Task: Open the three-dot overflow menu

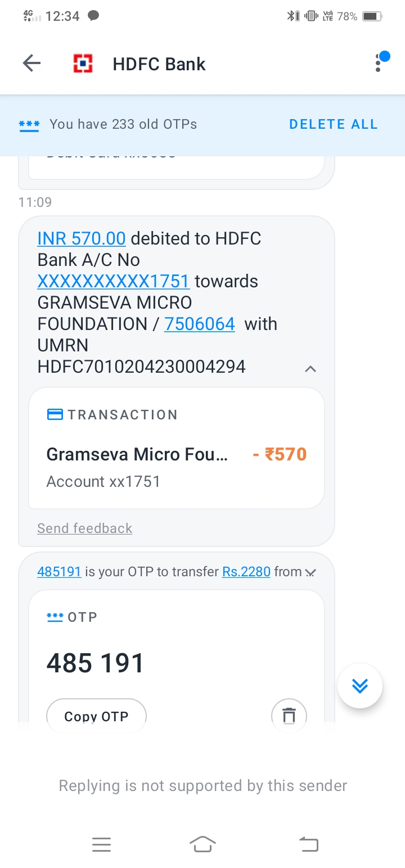Action: pyautogui.click(x=379, y=64)
